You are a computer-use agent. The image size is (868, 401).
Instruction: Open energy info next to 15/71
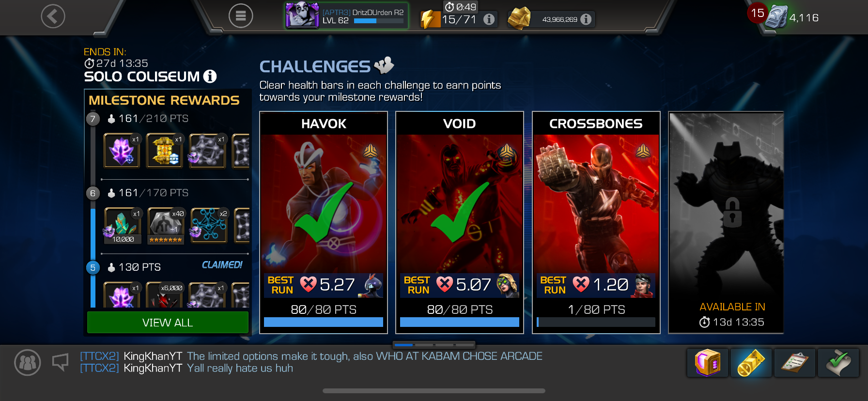(489, 19)
